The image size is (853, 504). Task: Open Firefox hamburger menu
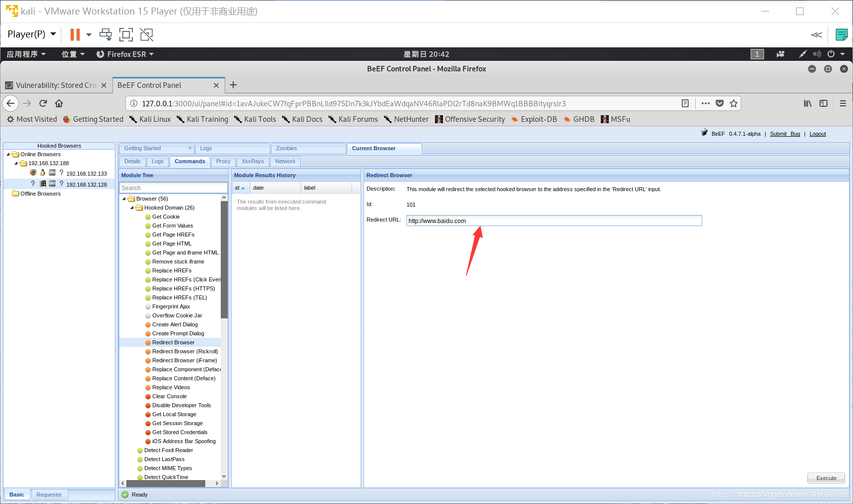tap(843, 103)
